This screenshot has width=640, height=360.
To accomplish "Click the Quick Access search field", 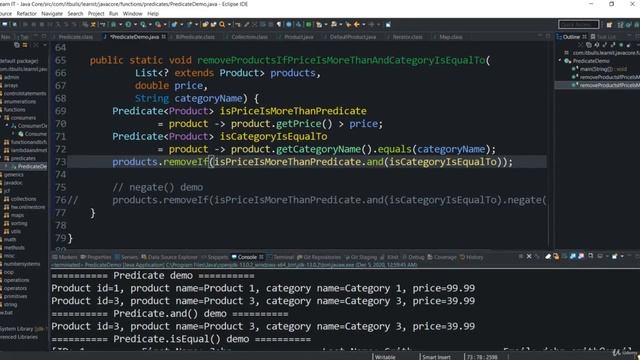I will tap(578, 24).
